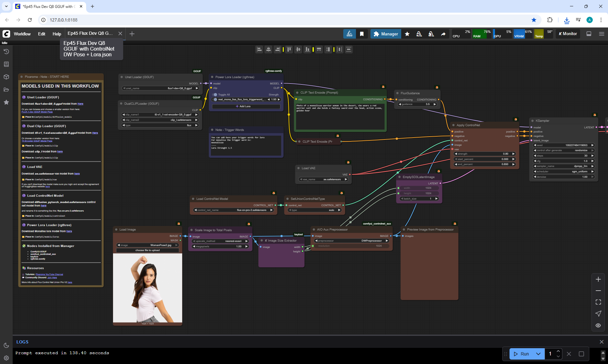The image size is (608, 364).
Task: Zoom in with the canvas plus icon
Action: click(x=598, y=279)
